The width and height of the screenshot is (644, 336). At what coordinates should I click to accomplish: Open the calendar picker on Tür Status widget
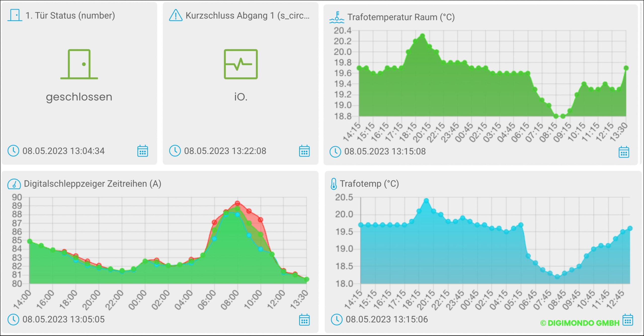142,151
